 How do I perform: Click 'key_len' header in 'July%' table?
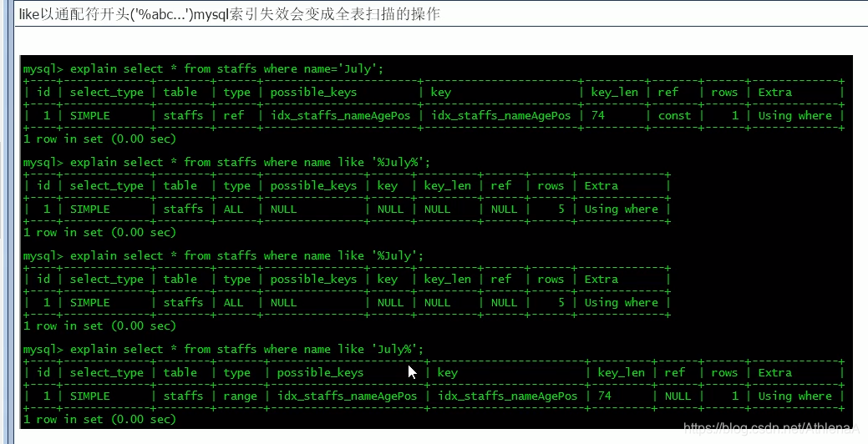pyautogui.click(x=621, y=373)
